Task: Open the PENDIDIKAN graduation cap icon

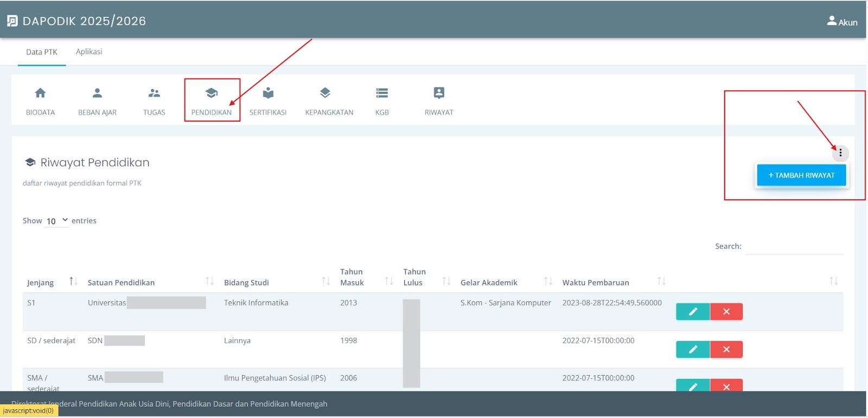Action: pyautogui.click(x=212, y=93)
